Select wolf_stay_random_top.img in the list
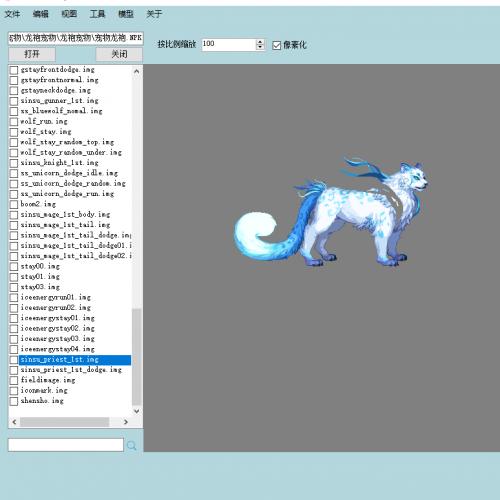This screenshot has height=500, width=500. click(x=67, y=142)
